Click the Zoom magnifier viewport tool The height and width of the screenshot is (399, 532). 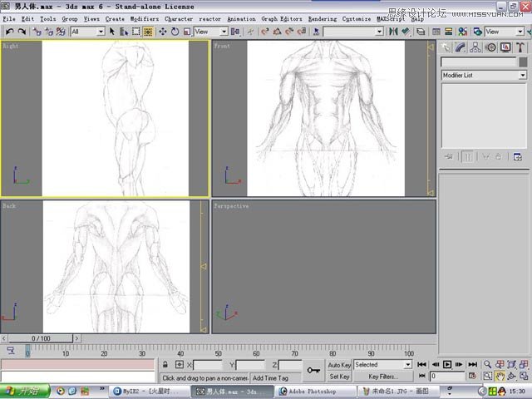[488, 364]
